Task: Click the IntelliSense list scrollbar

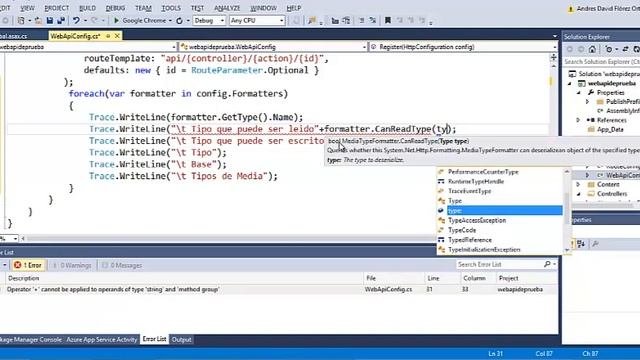Action: 567,211
